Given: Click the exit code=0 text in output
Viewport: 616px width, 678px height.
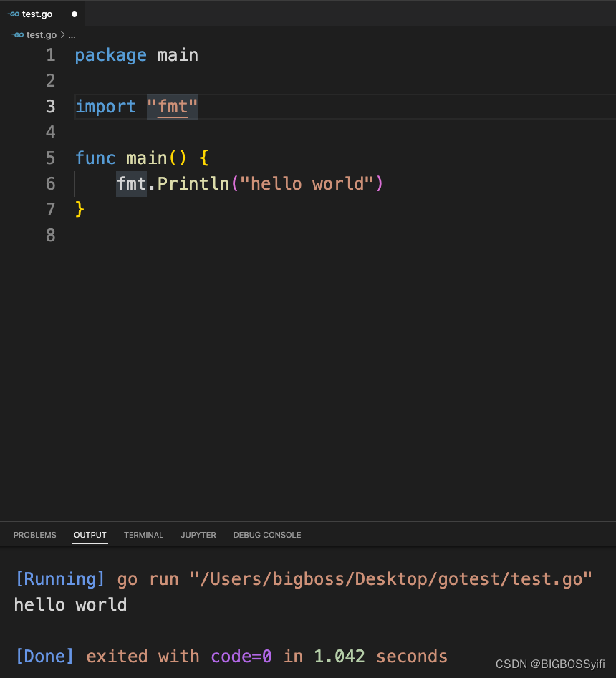Looking at the screenshot, I should point(241,656).
